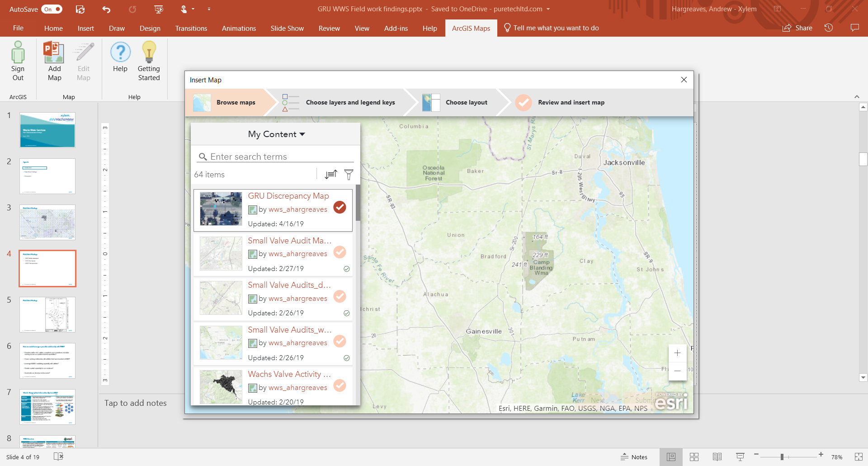Fit slide to current window

click(858, 457)
